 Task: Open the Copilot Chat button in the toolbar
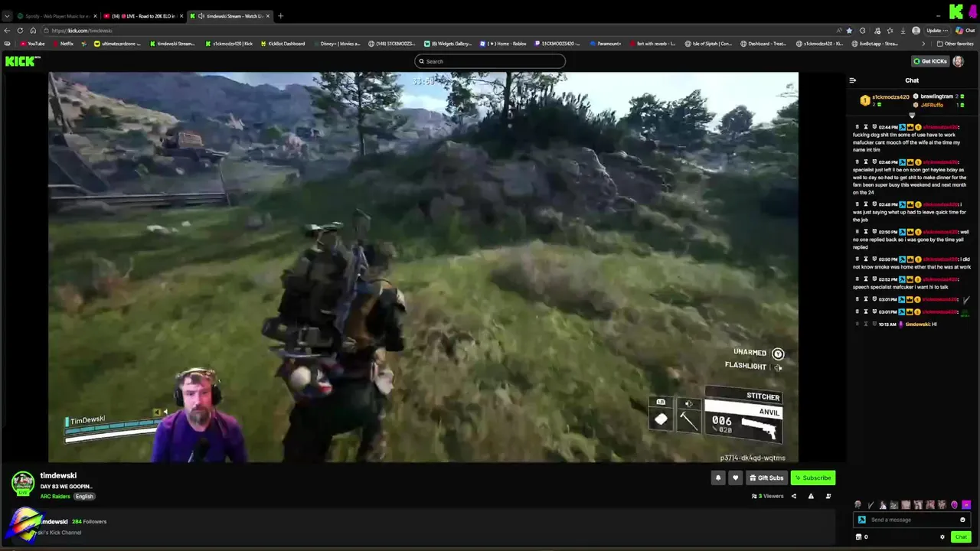(x=965, y=31)
